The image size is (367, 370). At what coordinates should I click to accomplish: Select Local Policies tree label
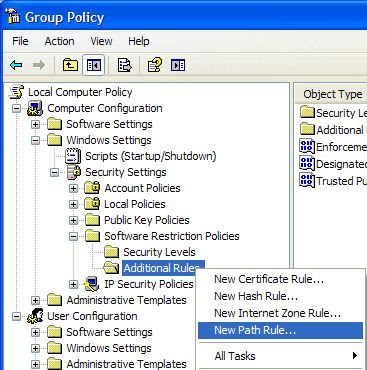tap(135, 204)
